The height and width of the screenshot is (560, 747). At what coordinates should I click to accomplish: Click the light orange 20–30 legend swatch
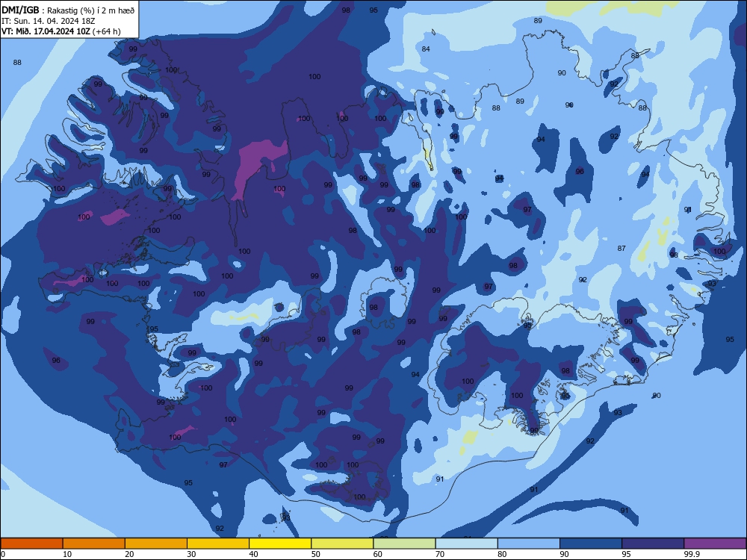pos(156,544)
